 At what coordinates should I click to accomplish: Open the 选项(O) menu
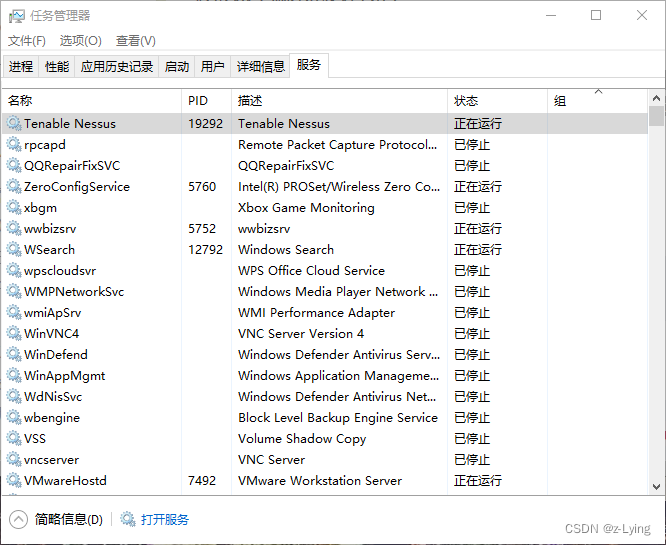[x=81, y=41]
